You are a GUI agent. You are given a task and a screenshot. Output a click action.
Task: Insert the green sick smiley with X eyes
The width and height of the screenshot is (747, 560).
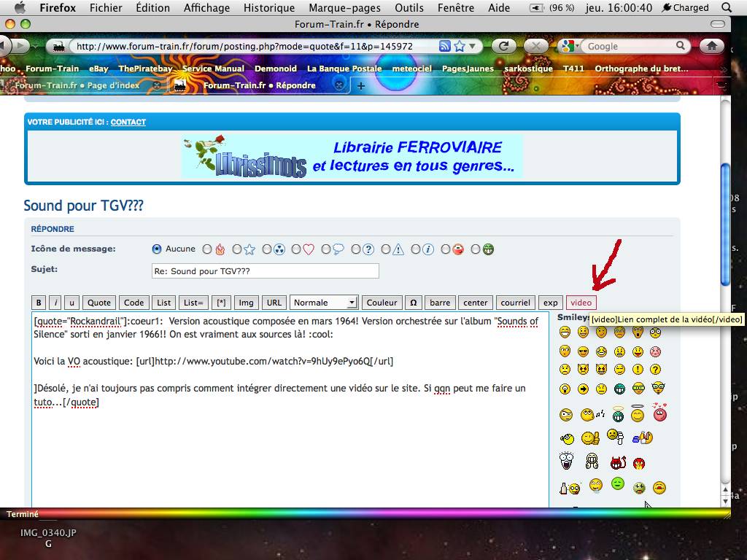(x=639, y=488)
